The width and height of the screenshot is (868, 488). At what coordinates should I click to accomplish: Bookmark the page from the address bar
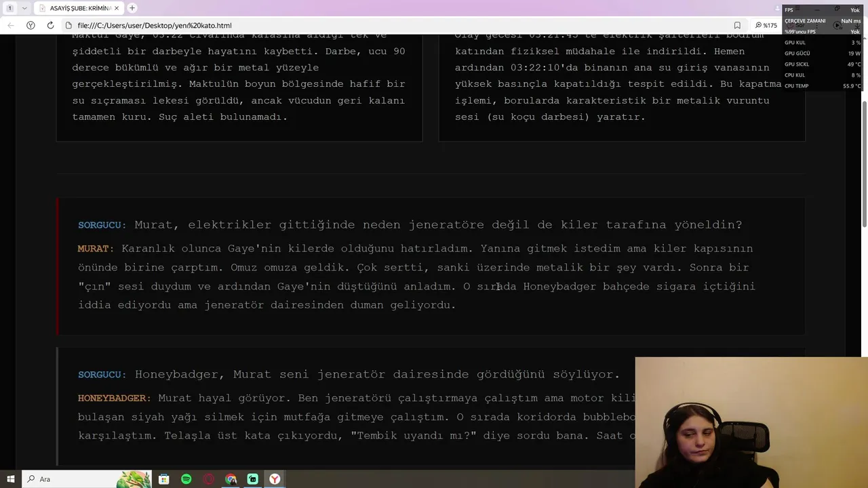737,25
